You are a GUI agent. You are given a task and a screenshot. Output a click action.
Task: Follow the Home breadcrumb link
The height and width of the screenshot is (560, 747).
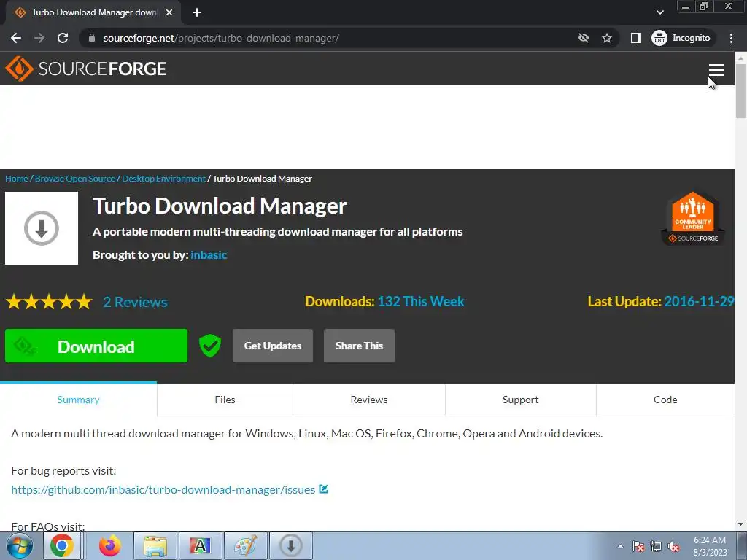point(17,179)
